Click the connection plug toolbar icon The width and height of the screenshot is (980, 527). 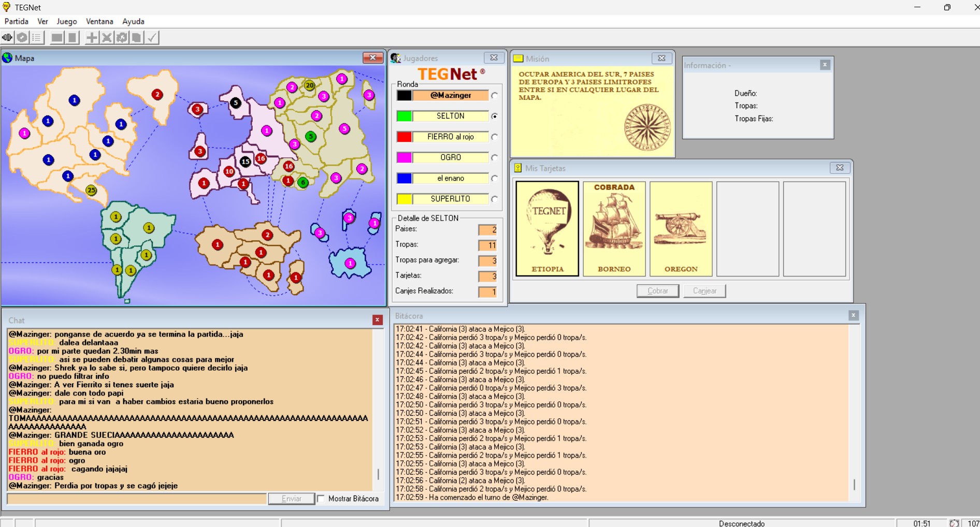[7, 37]
